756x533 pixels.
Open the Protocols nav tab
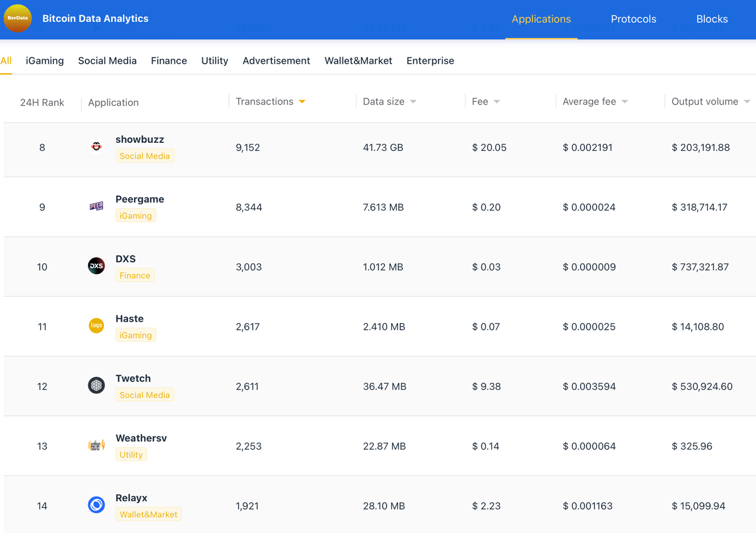coord(633,19)
